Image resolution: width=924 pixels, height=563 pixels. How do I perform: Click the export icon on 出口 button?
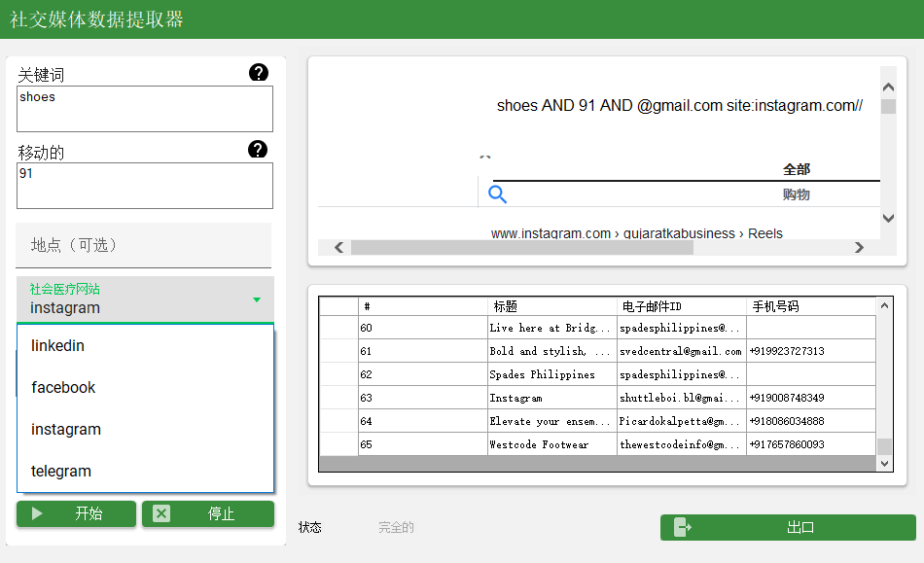click(x=682, y=527)
